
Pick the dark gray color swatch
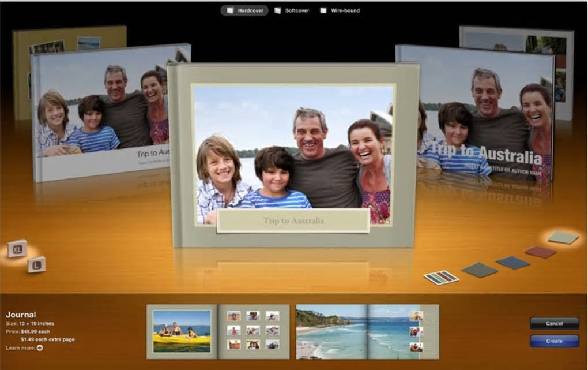(x=479, y=270)
